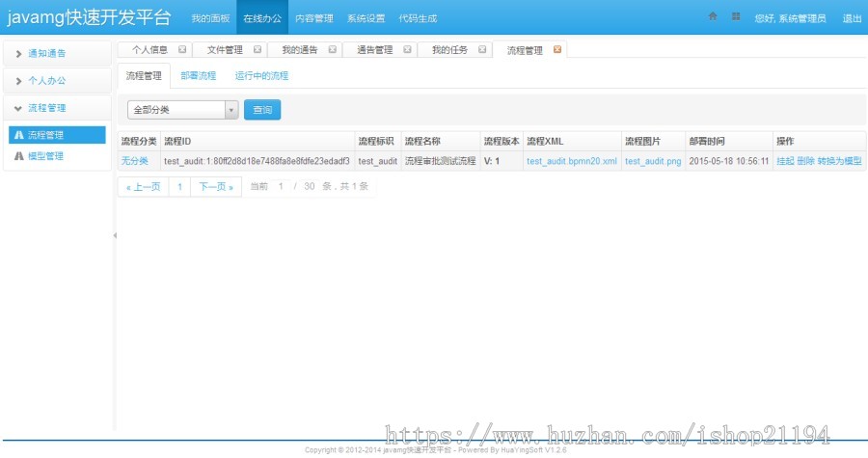Click the javamg快速开发平台 logo title
Image resolution: width=868 pixels, height=458 pixels.
tap(89, 17)
